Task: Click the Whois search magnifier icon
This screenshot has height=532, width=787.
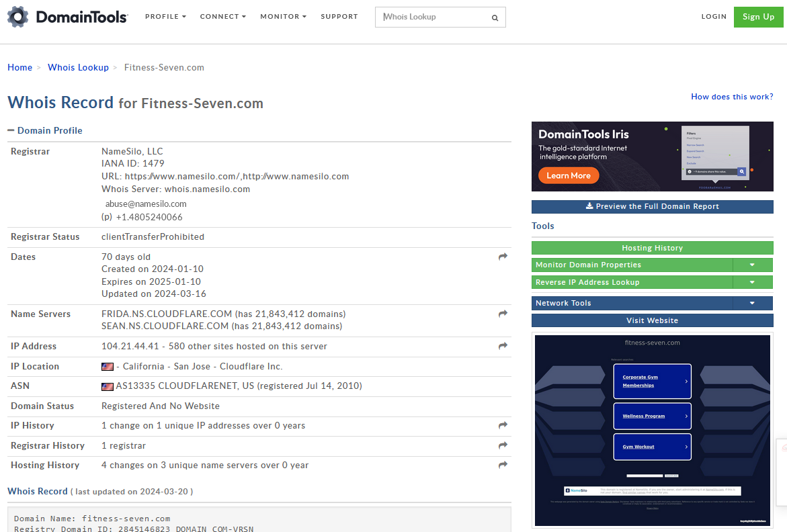Action: tap(495, 17)
